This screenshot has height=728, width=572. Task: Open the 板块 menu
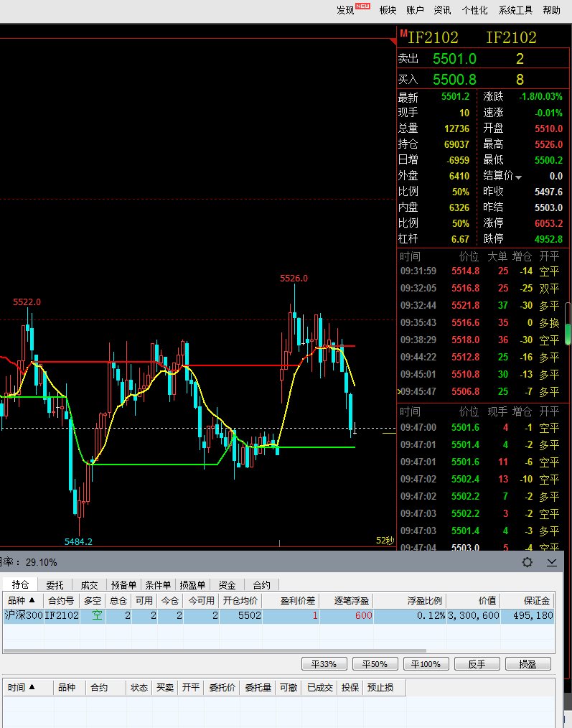coord(388,10)
